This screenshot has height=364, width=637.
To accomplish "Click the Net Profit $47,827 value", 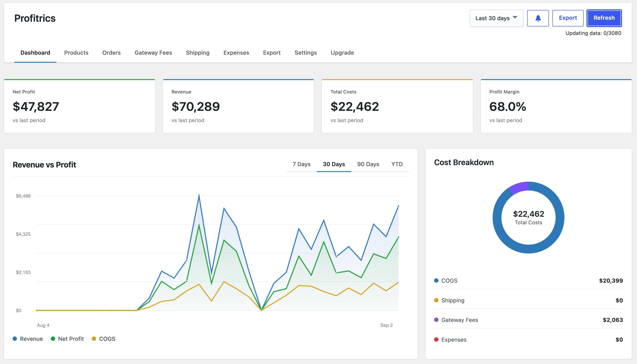I will click(x=36, y=107).
